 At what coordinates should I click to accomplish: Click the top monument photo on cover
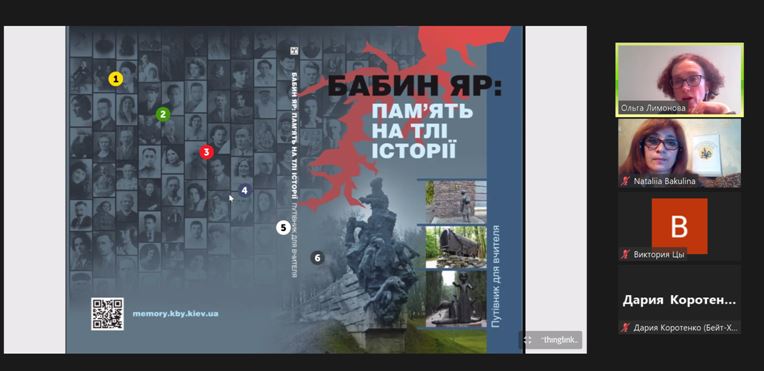(456, 202)
